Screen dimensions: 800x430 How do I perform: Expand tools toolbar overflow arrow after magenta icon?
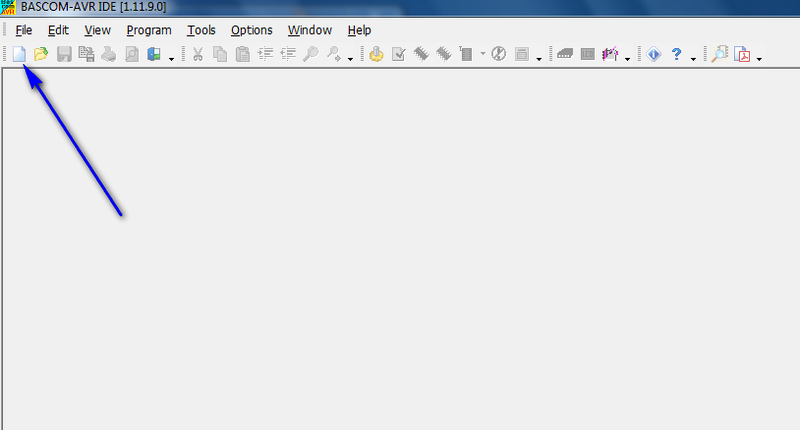(x=628, y=59)
